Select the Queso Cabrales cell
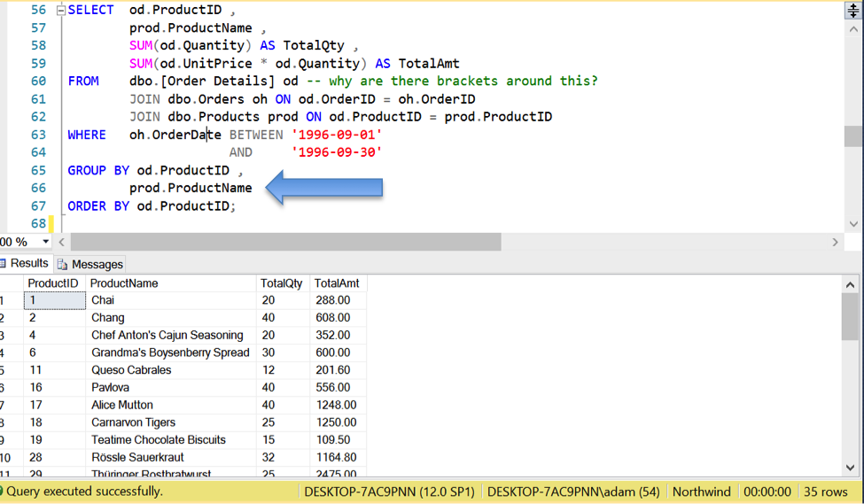This screenshot has height=504, width=864. coord(171,370)
